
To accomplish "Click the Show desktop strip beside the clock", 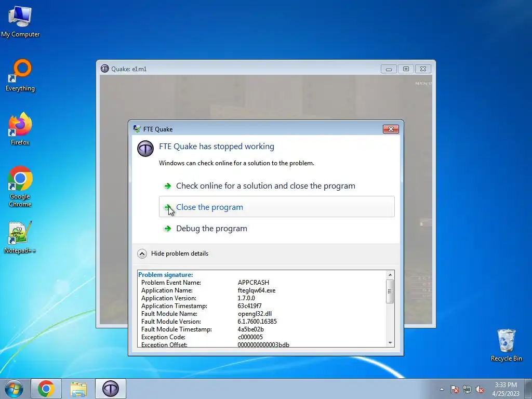I will click(528, 389).
